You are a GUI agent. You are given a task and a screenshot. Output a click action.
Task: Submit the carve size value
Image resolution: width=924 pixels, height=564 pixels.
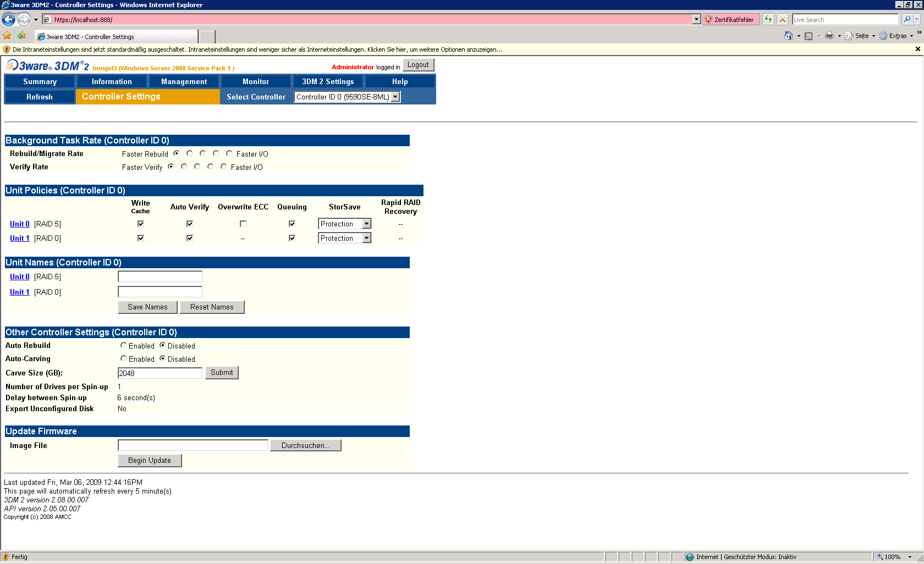[222, 373]
